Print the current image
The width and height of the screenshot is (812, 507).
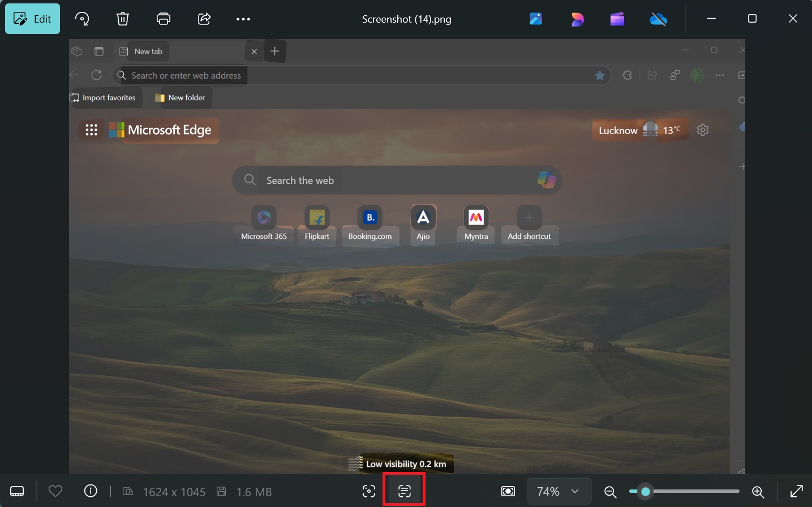163,19
